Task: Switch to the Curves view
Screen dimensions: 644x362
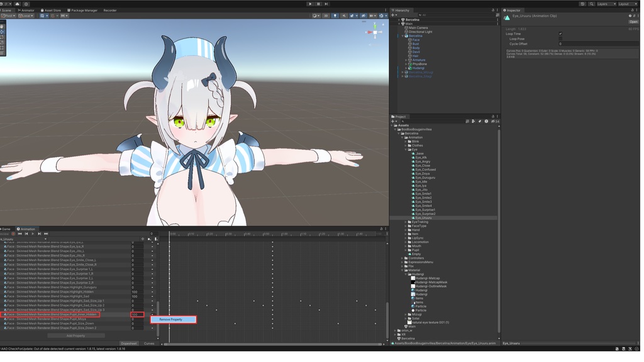Action: click(149, 344)
